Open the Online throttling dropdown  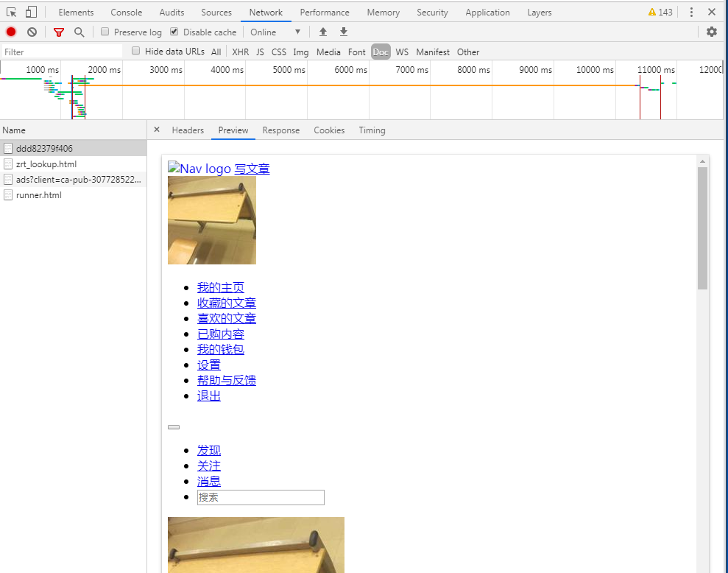coord(275,32)
